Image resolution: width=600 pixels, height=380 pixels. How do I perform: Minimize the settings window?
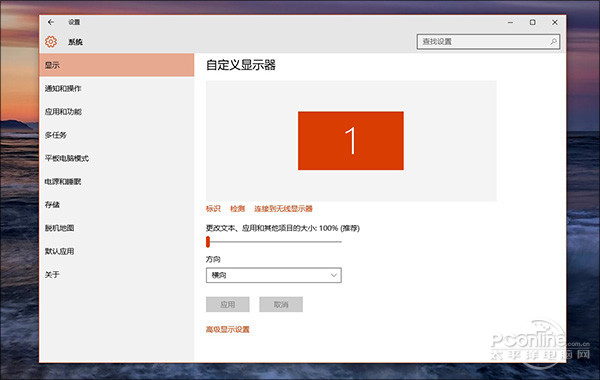tap(510, 23)
